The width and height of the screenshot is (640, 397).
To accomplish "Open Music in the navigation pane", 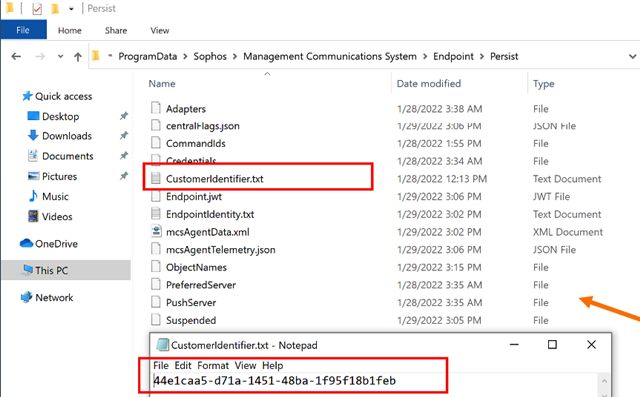I will pyautogui.click(x=55, y=196).
